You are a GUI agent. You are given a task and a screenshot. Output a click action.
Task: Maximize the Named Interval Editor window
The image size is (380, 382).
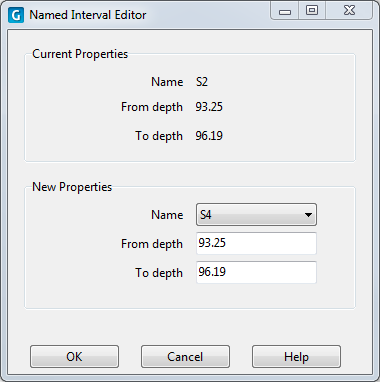pos(312,11)
